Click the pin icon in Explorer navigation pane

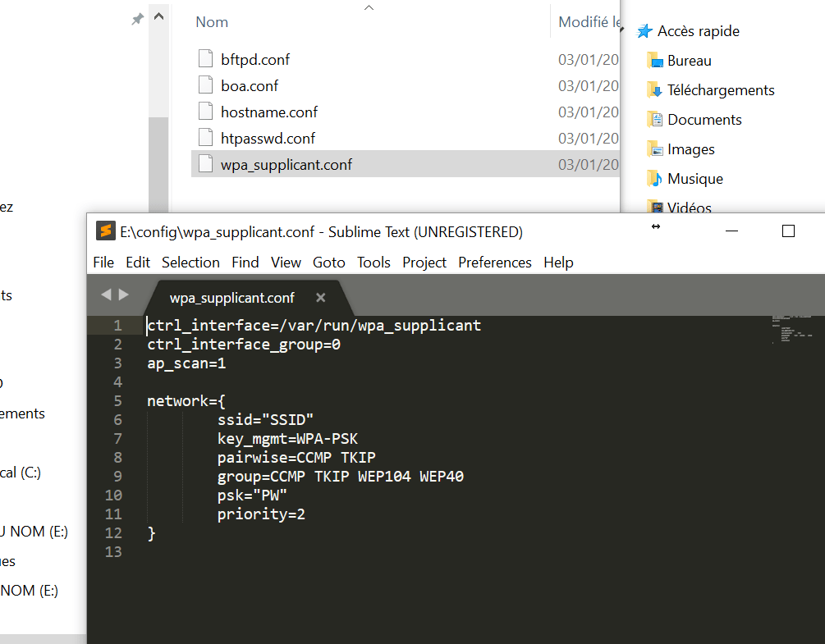(137, 20)
